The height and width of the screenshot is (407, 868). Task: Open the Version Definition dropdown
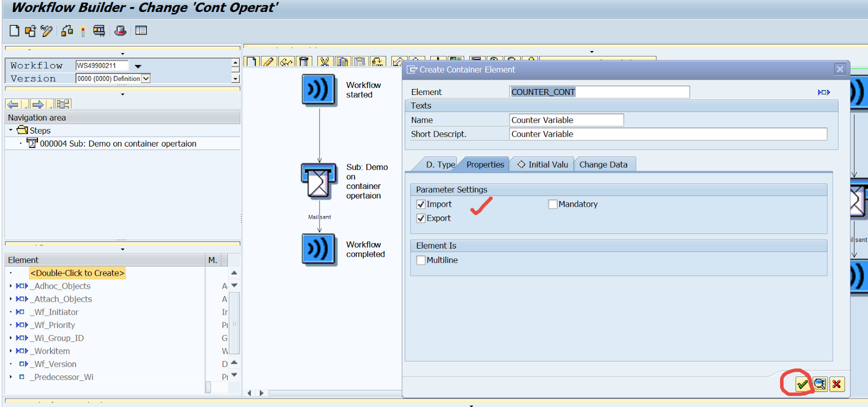(145, 79)
